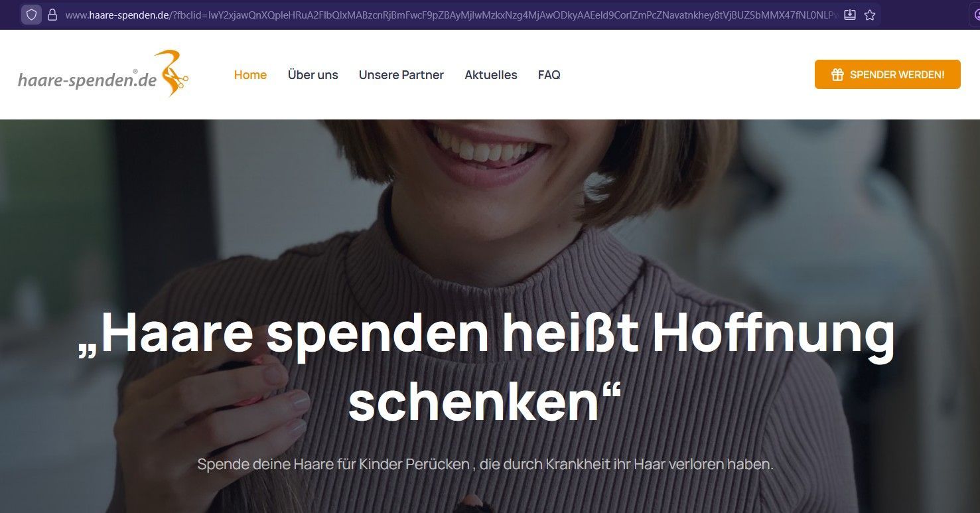
Task: Click the install page icon beside the star
Action: [849, 15]
